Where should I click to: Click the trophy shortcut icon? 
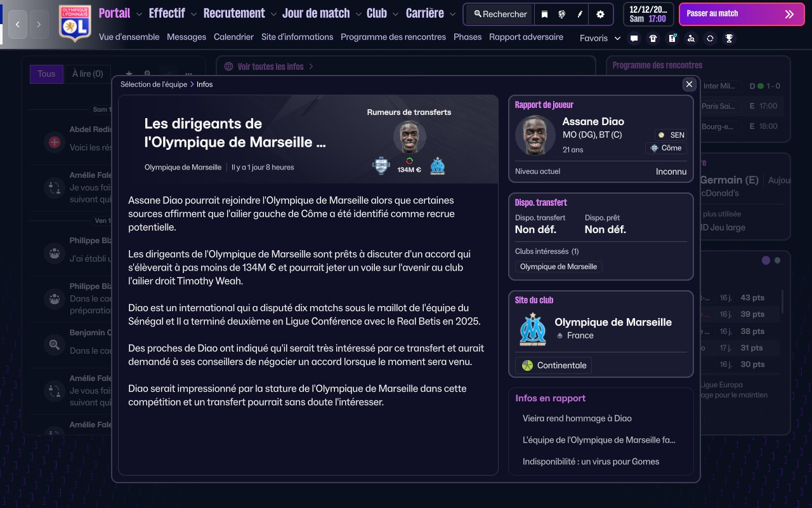pos(729,38)
